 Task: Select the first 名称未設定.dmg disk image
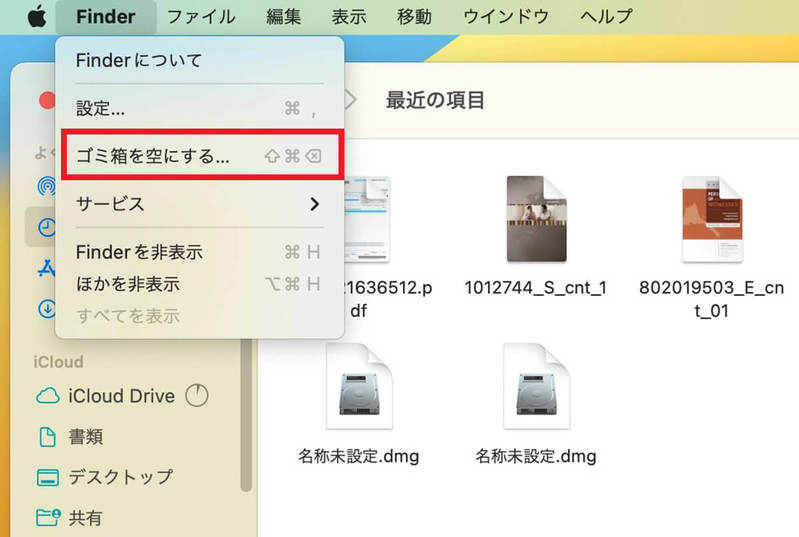(359, 386)
